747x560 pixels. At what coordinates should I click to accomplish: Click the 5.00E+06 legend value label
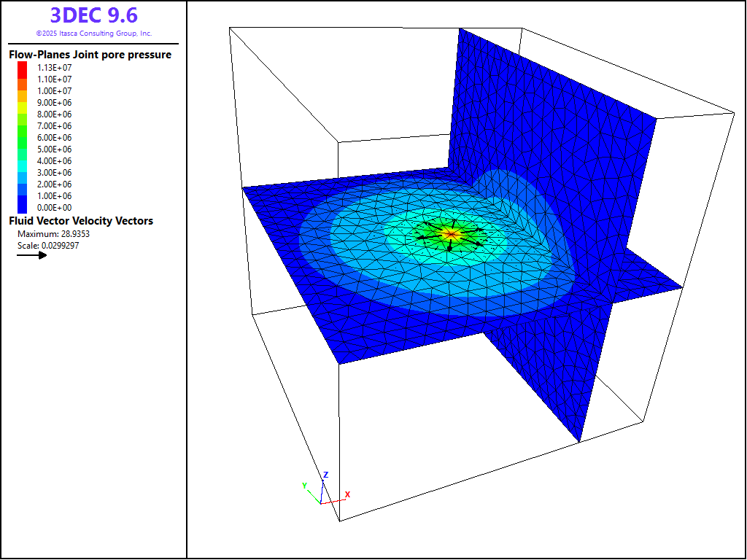coord(55,149)
